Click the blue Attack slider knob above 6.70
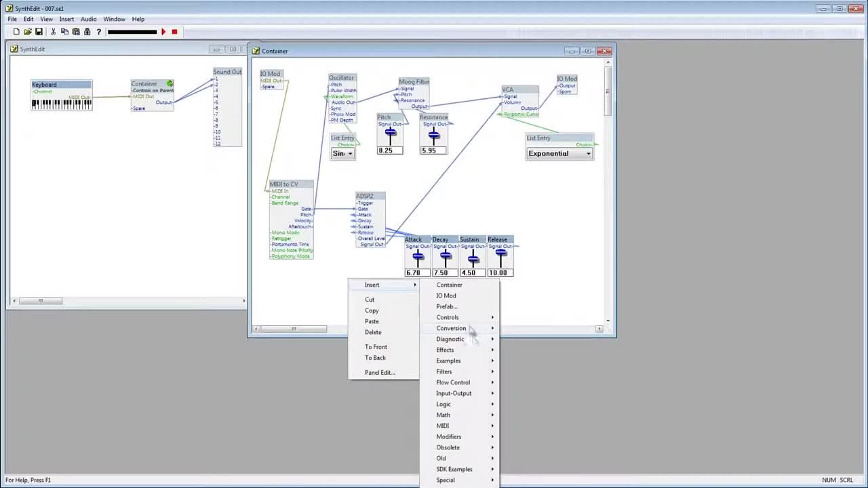This screenshot has width=868, height=488. pos(418,256)
